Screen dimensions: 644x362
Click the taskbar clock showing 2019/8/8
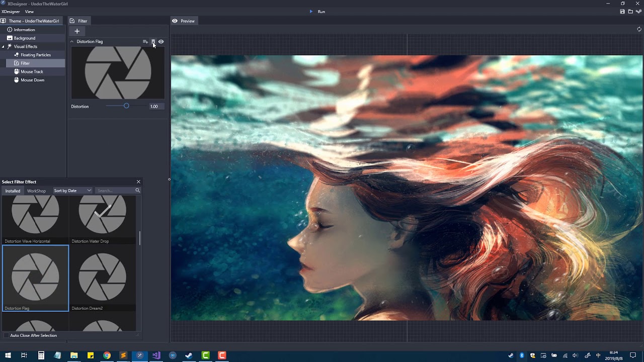[614, 355]
